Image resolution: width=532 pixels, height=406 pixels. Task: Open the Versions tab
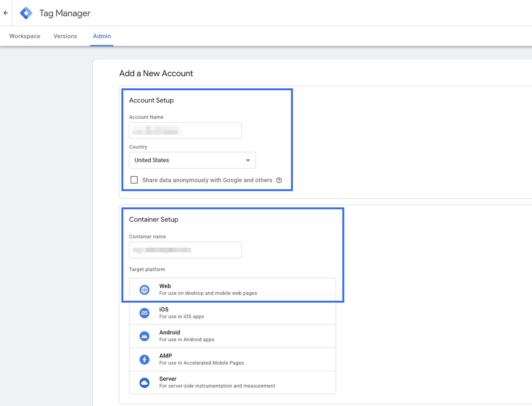coord(65,36)
